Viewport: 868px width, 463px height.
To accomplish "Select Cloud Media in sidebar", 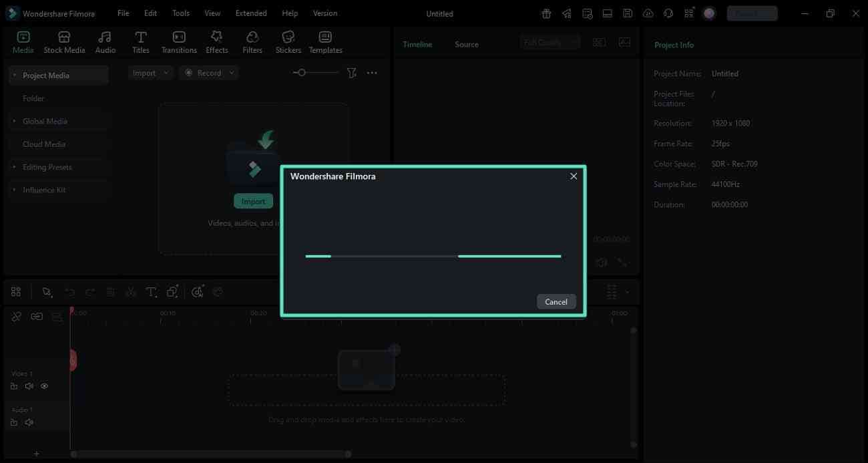I will [x=44, y=144].
